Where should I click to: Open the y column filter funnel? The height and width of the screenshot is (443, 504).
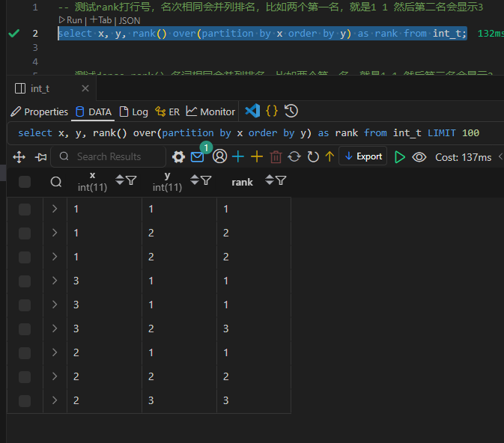(x=206, y=180)
